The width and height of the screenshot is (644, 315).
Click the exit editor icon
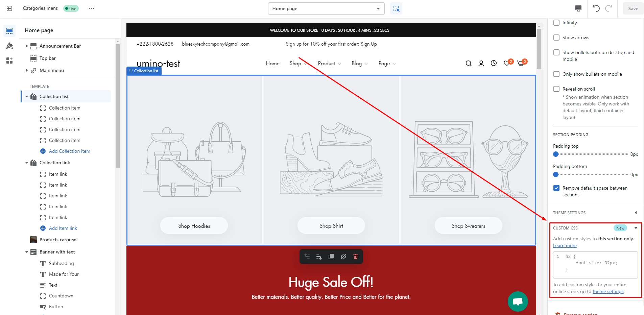9,8
